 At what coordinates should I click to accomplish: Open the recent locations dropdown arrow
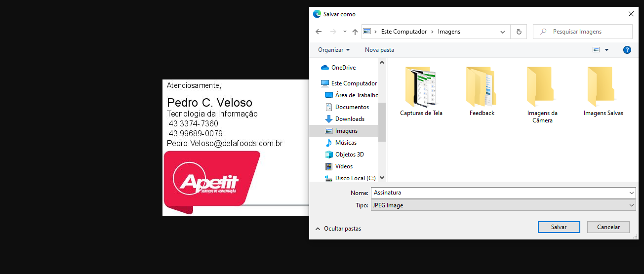(x=345, y=32)
